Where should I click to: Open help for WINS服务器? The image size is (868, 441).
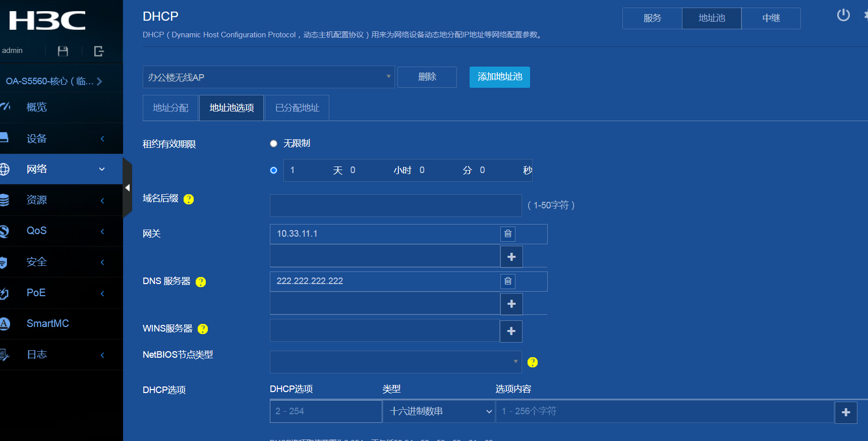click(x=203, y=329)
